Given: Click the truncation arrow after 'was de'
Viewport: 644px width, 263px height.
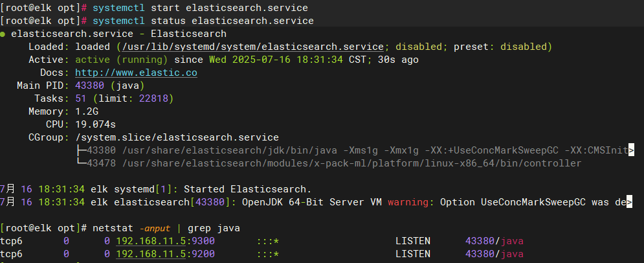Looking at the screenshot, I should point(629,202).
